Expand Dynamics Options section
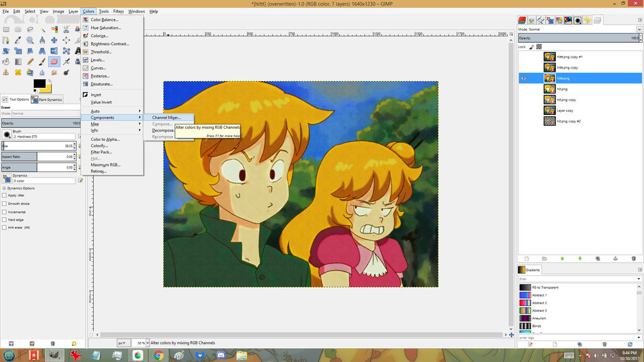Viewport: 644px width, 362px height. pos(4,188)
